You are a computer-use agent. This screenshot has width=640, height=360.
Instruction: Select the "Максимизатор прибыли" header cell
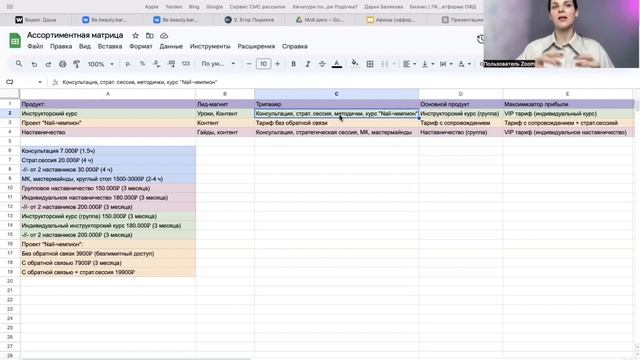click(x=567, y=104)
